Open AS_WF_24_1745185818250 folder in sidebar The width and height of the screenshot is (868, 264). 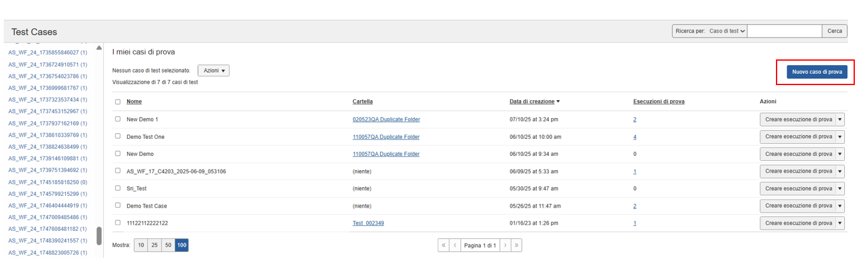(48, 182)
